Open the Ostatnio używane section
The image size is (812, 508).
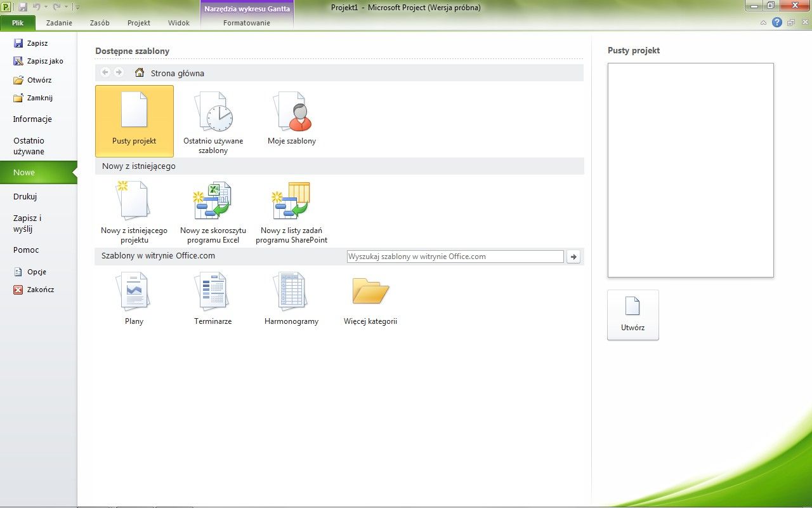pyautogui.click(x=29, y=146)
